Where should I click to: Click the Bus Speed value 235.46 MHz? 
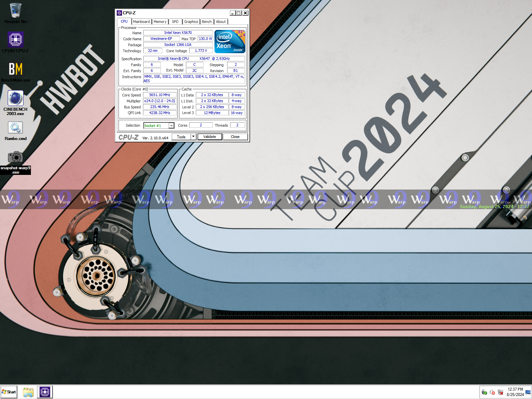click(160, 107)
